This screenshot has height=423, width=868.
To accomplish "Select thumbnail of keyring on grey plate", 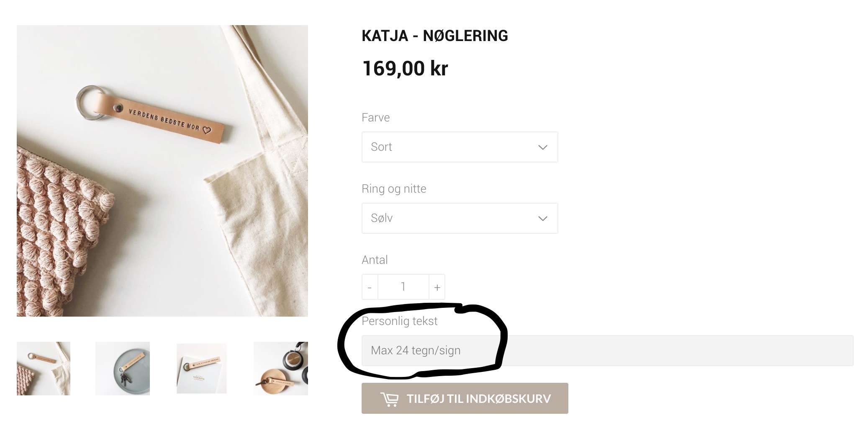I will [123, 369].
